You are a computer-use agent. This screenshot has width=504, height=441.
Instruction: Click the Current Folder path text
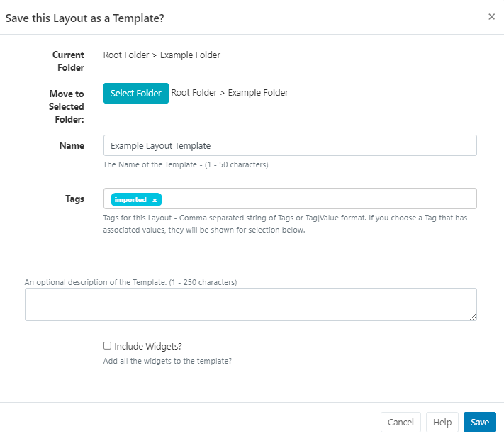click(162, 55)
